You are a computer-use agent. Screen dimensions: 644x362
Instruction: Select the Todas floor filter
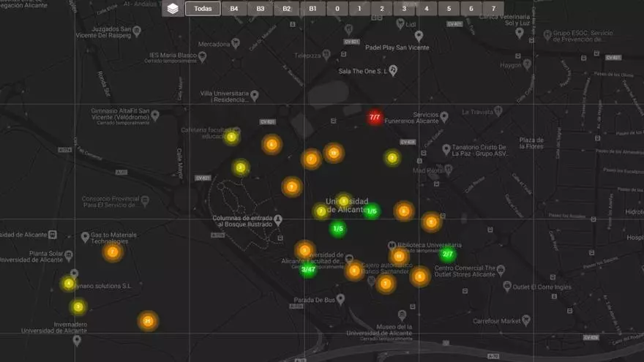click(203, 9)
